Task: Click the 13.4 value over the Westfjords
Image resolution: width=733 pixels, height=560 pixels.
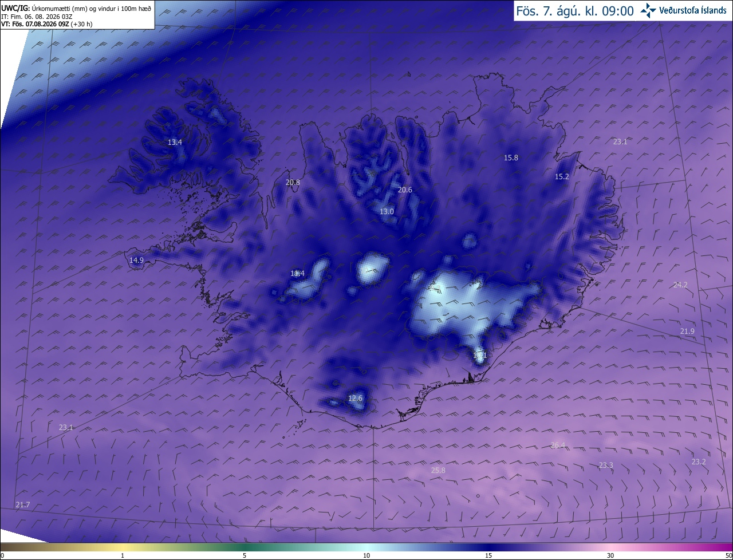Action: (x=175, y=142)
